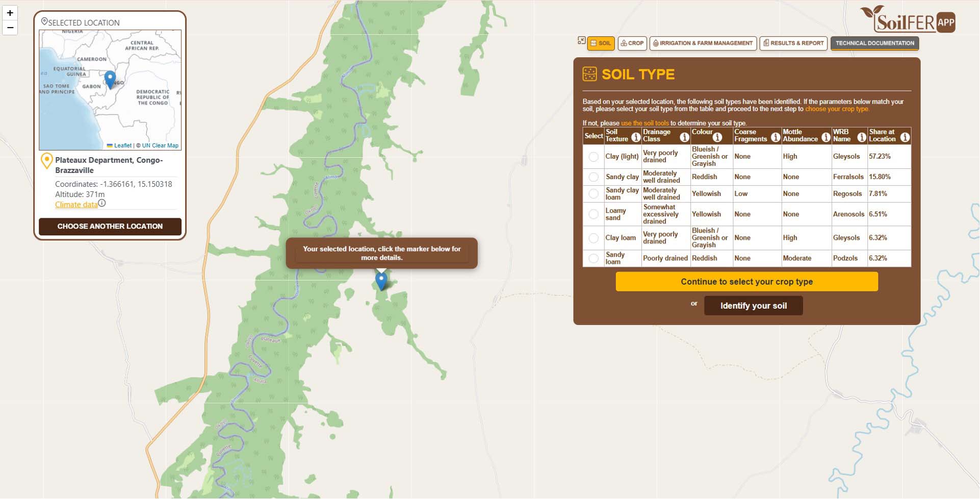Click the Drainage Class info icon
The image size is (980, 499).
(684, 137)
